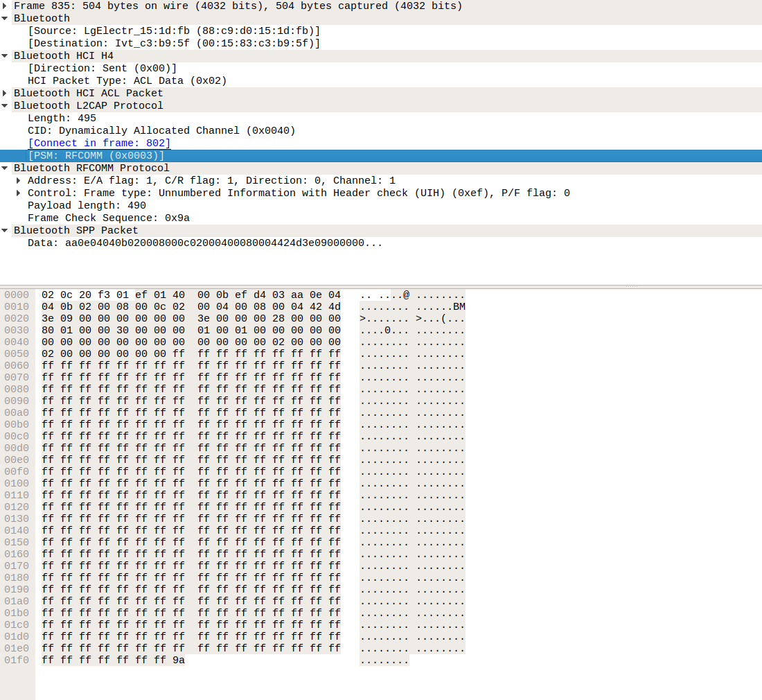Select Frame Check Sequence: 0x9a row
762x700 pixels.
(108, 218)
